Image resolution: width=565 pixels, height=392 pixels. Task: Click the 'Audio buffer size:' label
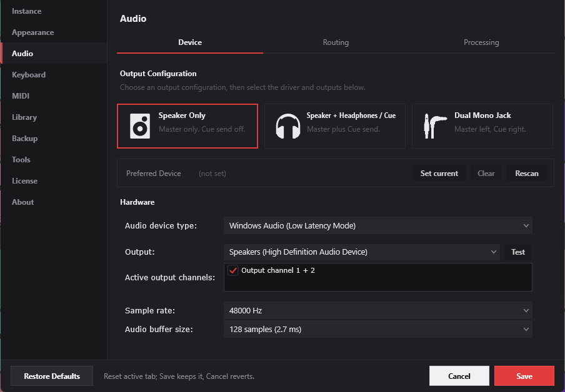(x=159, y=330)
